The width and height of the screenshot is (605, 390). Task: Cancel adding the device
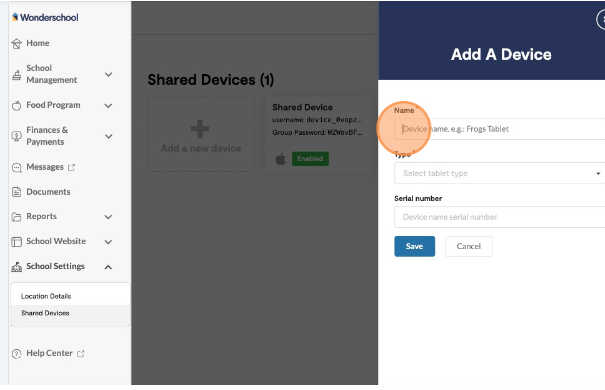coord(469,246)
